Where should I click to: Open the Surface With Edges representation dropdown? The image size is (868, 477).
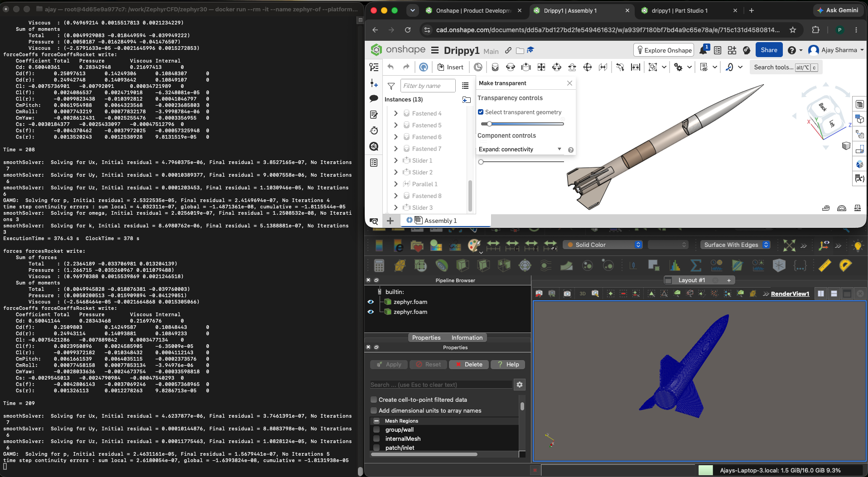tap(736, 245)
